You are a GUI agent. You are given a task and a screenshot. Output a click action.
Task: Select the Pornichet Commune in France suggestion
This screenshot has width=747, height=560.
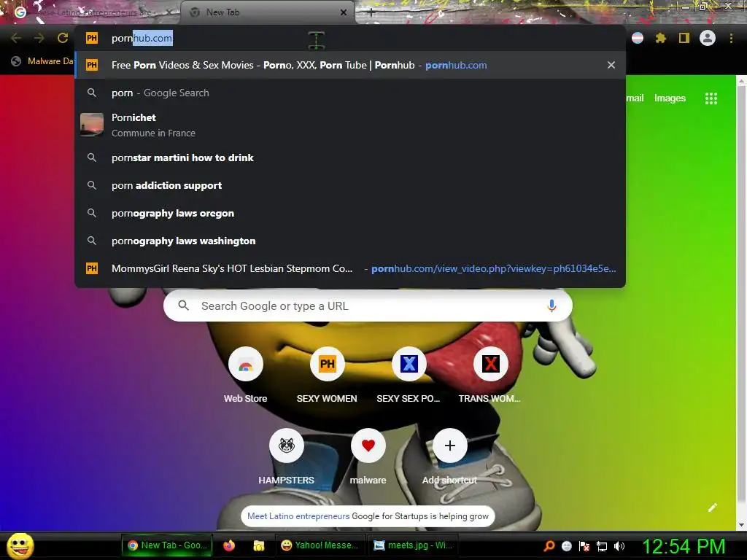coord(350,125)
